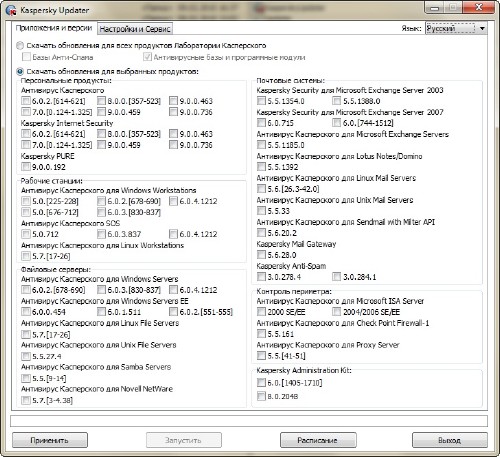
Task: Enable Kaspersky PURE 9.0.0.192 checkbox
Action: click(x=26, y=167)
